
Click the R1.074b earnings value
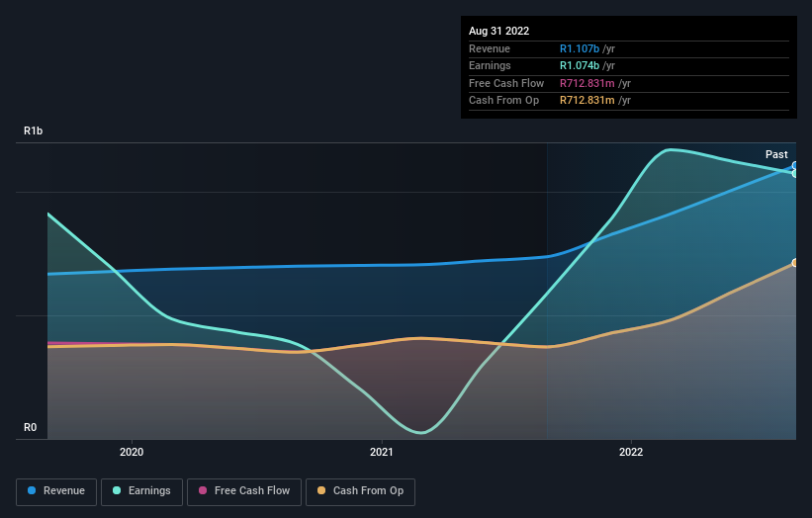pyautogui.click(x=579, y=65)
